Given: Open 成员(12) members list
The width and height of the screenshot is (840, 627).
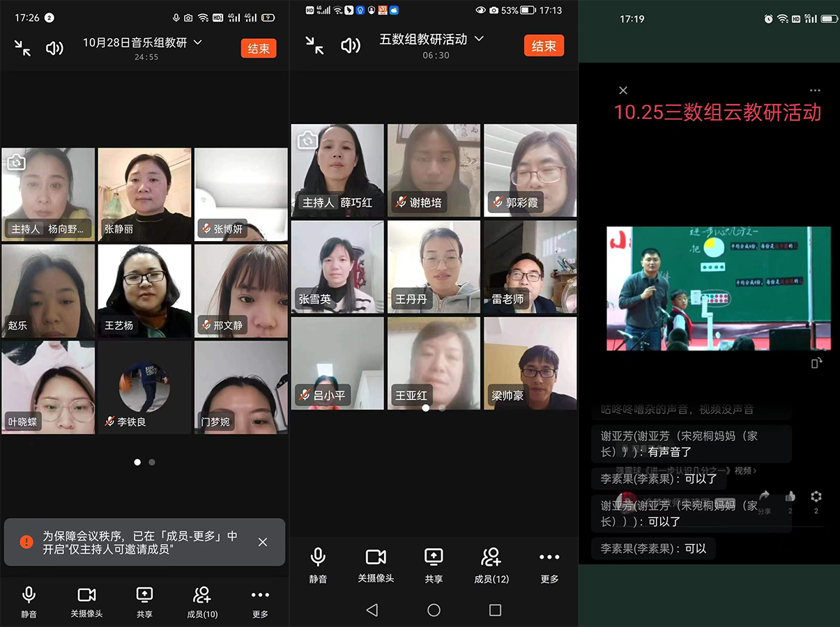Looking at the screenshot, I should (491, 563).
